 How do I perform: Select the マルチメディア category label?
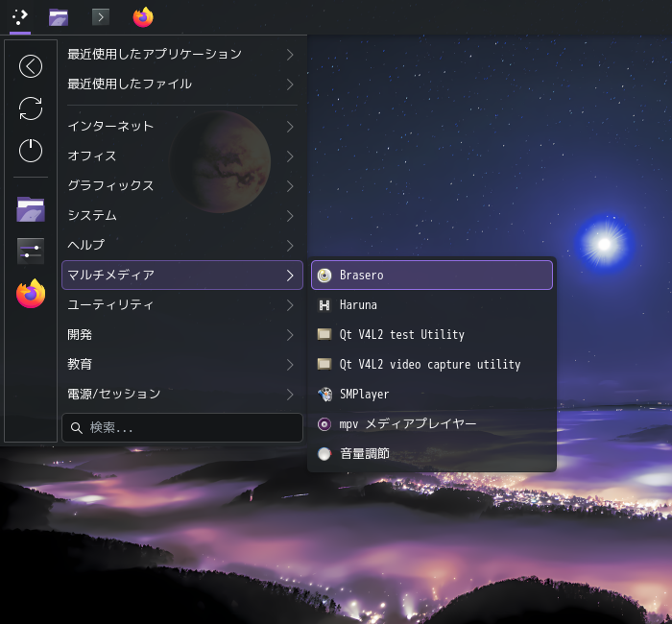(x=111, y=276)
